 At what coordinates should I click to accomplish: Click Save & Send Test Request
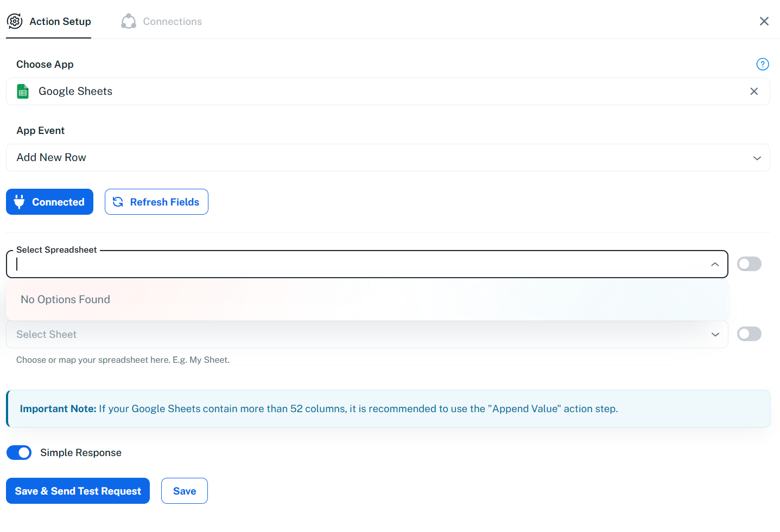tap(78, 491)
